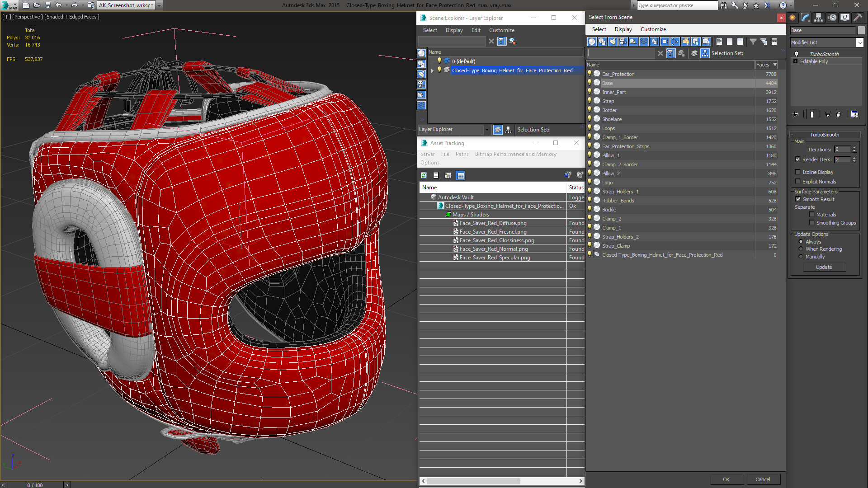Viewport: 868px width, 488px height.
Task: Toggle Display Lights in Scene Explorer sidebar
Action: point(421,74)
